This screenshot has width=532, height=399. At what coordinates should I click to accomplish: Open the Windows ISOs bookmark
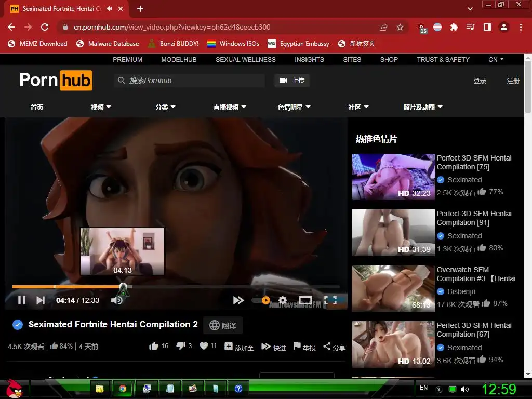[x=233, y=44]
